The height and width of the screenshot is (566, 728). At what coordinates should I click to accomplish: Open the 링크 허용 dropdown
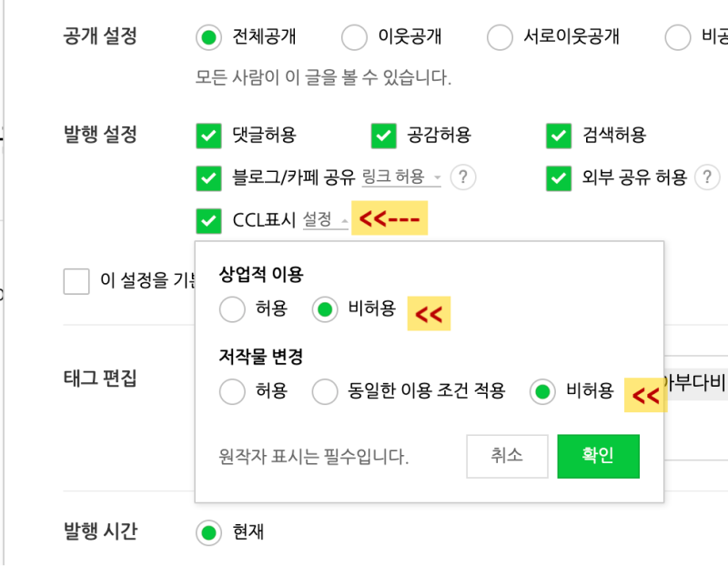[400, 177]
